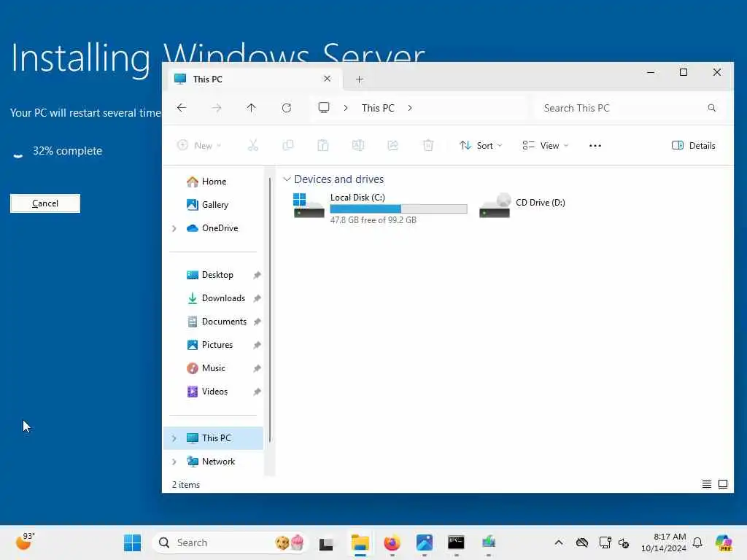747x560 pixels.
Task: Click the '32% complete' progress text
Action: pos(67,151)
